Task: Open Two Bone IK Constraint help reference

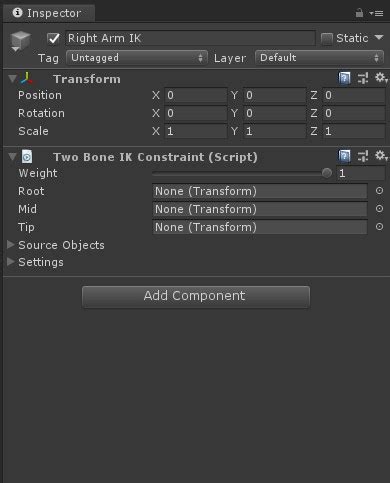Action: 344,156
